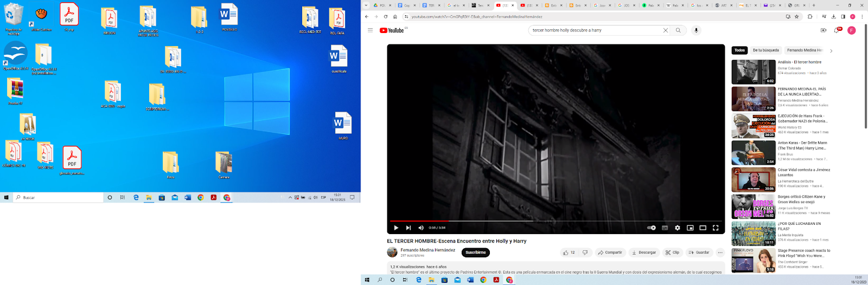Image resolution: width=868 pixels, height=285 pixels.
Task: Start voice search with microphone
Action: point(697,30)
